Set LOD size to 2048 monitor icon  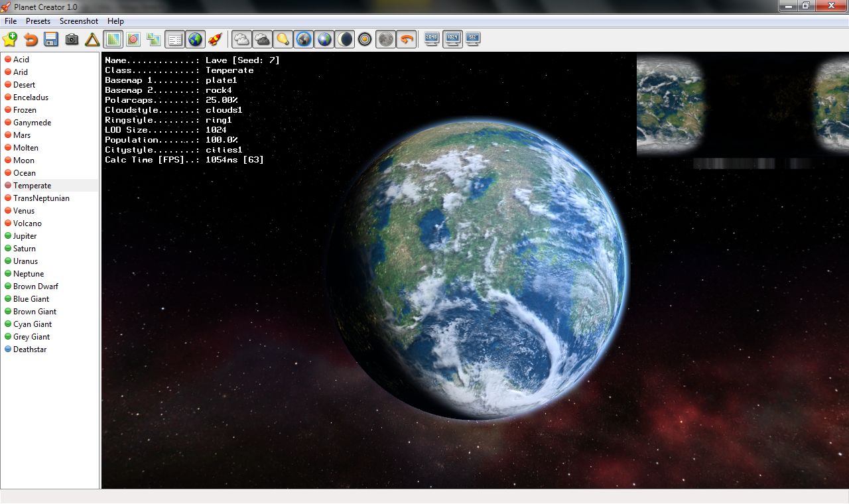click(432, 39)
